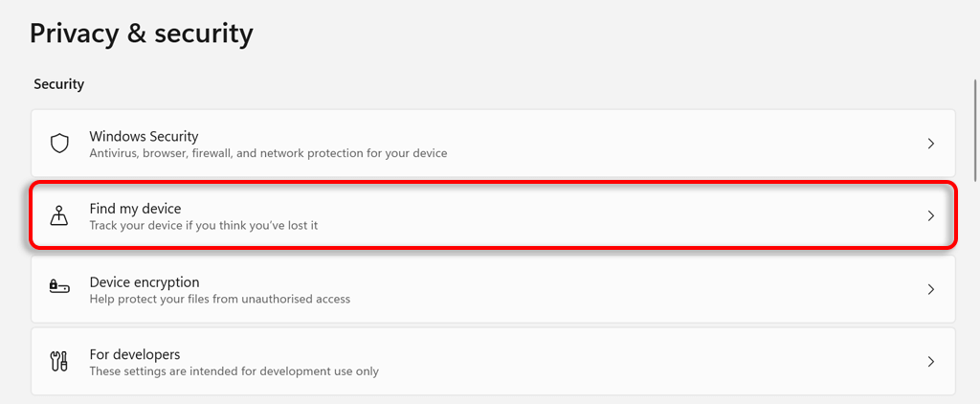Click 'These settings are intended for development' text

234,371
